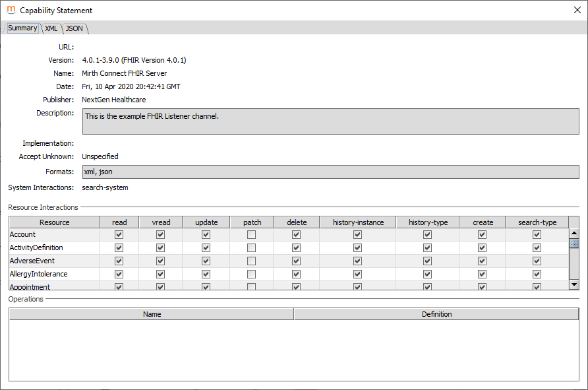Switch to the Summary tab
This screenshot has height=390, width=588.
coord(22,28)
